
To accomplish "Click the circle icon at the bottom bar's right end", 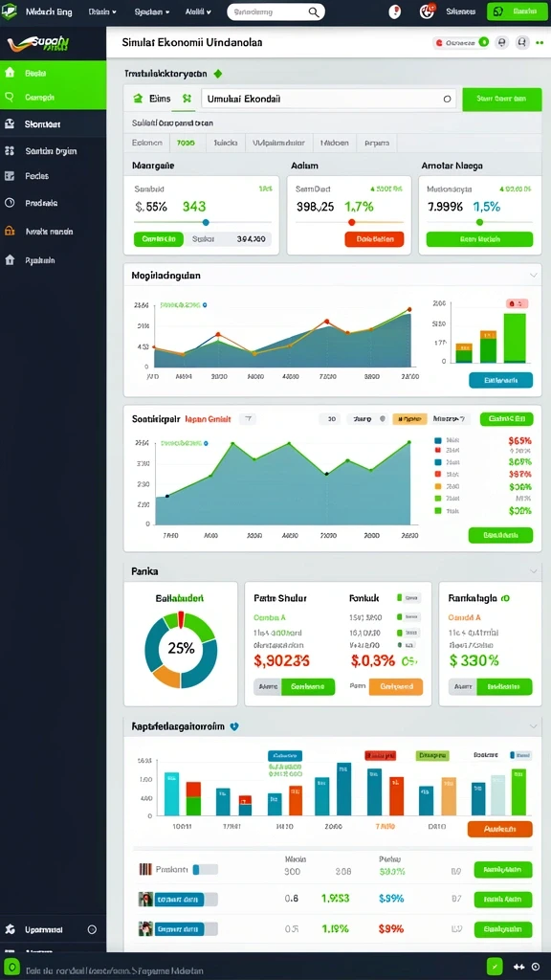I will point(536,967).
